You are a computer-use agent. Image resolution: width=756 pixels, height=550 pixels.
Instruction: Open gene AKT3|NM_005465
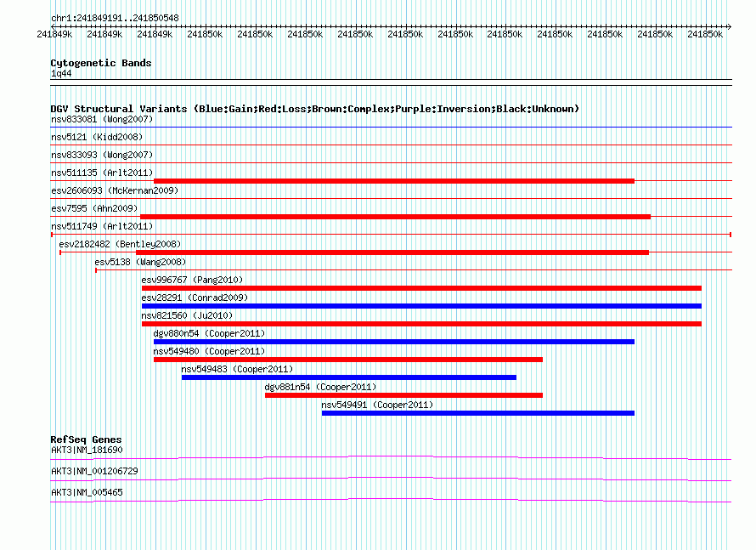[87, 492]
